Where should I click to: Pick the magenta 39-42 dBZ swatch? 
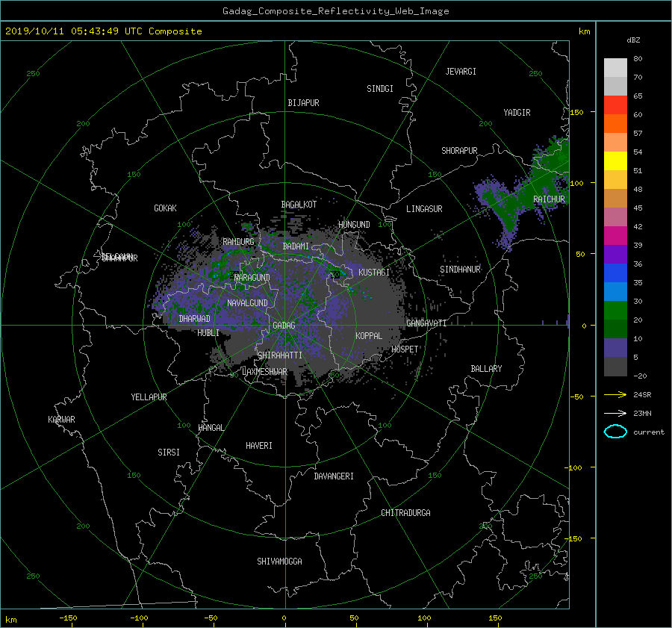point(615,236)
